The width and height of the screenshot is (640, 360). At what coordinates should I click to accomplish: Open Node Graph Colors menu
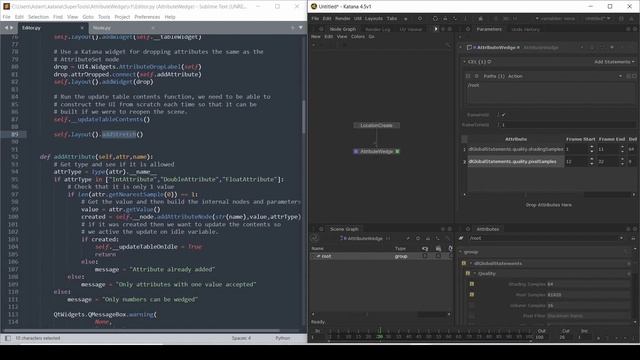click(x=358, y=37)
